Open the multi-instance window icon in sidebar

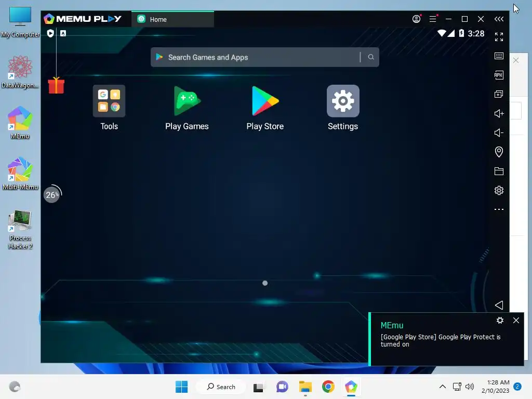point(499,95)
